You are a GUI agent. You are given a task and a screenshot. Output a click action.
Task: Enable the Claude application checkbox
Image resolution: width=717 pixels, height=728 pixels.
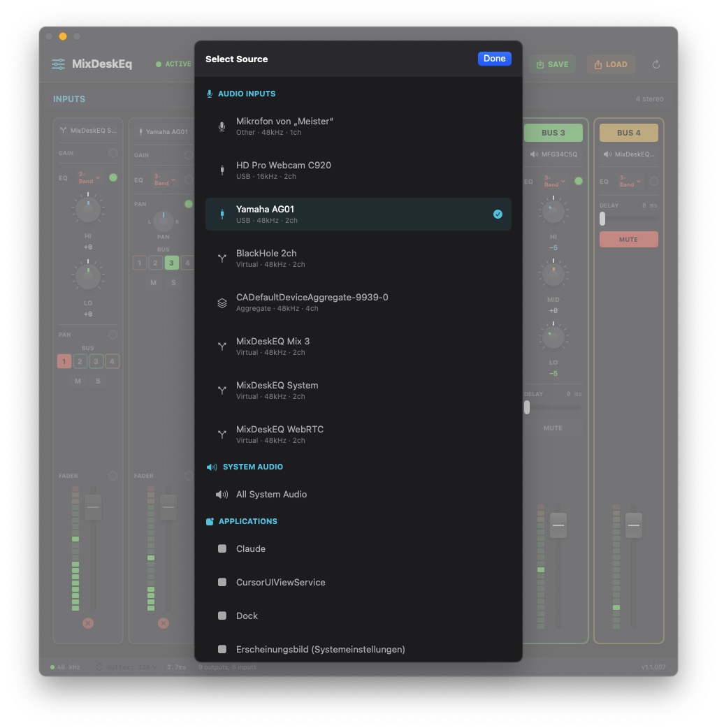pyautogui.click(x=222, y=548)
